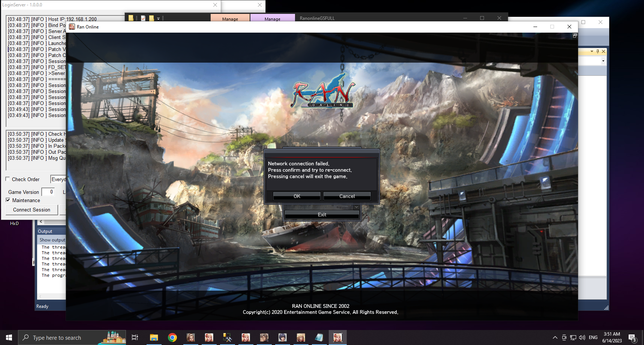Image resolution: width=644 pixels, height=345 pixels.
Task: Click the Exit button under the dialog
Action: (x=322, y=214)
